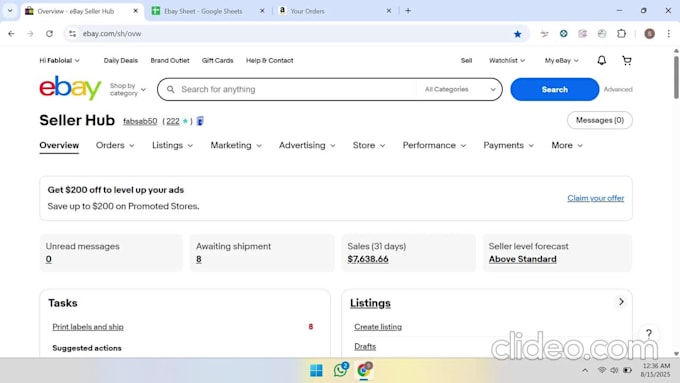The height and width of the screenshot is (383, 680).
Task: Go back in browser history
Action: (x=11, y=33)
